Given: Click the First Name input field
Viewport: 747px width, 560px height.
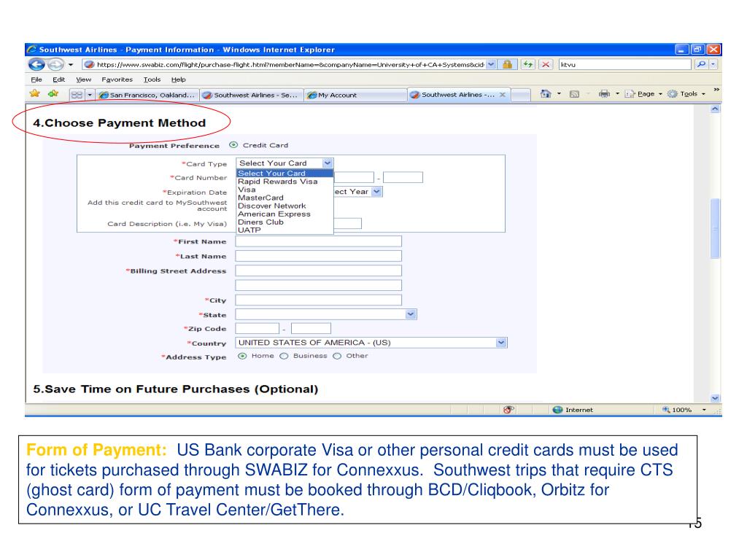Looking at the screenshot, I should tap(318, 241).
